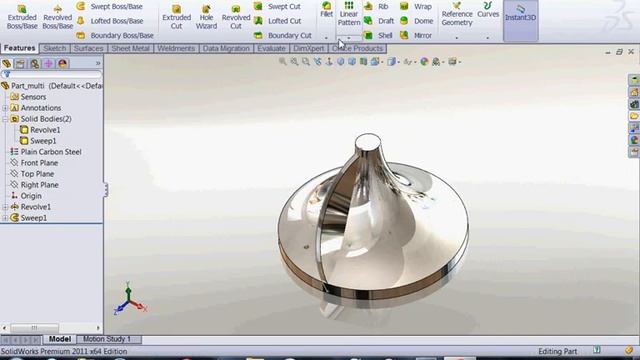Select the Wrap tool
Viewport: 640px width, 360px height.
coord(416,7)
